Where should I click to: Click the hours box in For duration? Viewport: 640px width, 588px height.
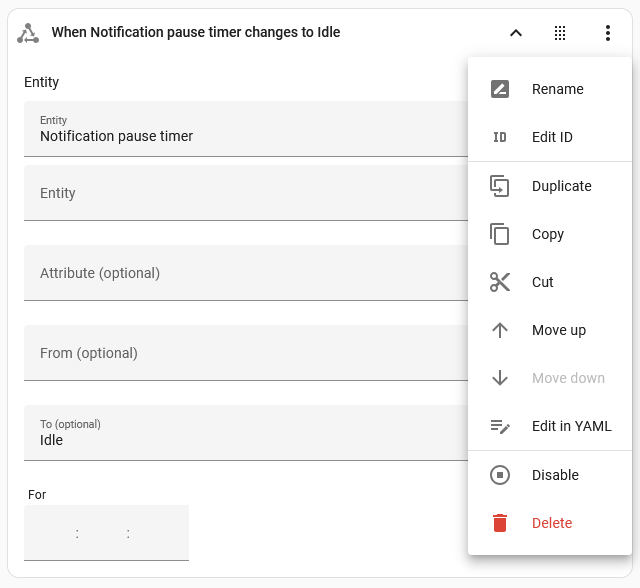coord(52,533)
